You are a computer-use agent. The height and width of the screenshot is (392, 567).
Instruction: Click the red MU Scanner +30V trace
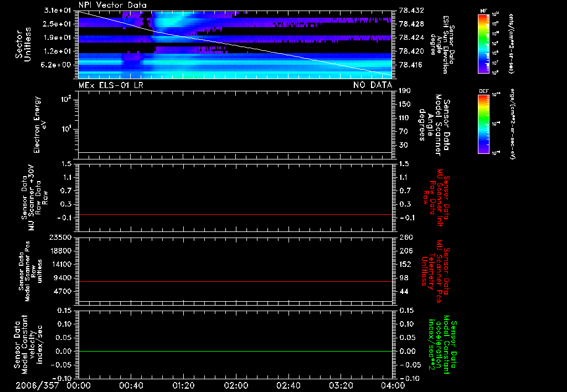(235, 214)
